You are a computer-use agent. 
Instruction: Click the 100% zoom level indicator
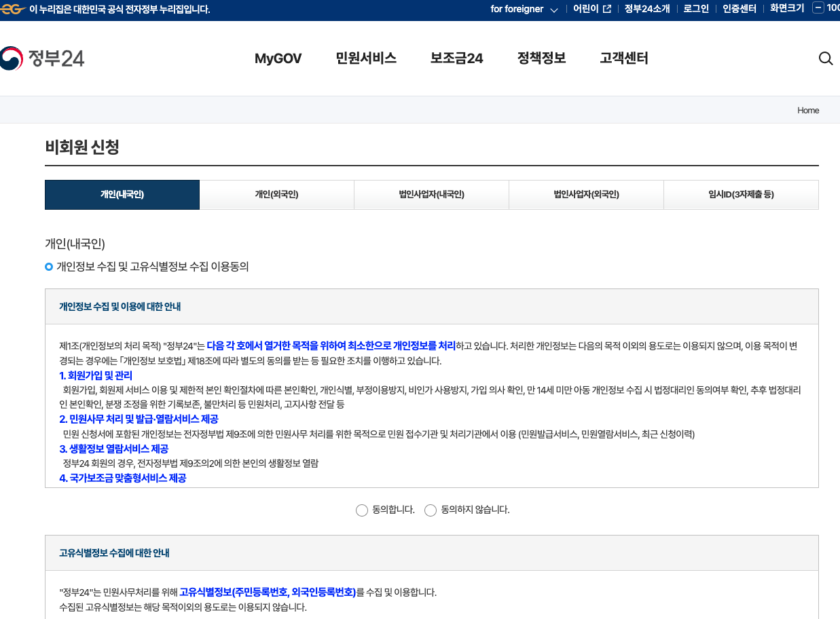836,9
